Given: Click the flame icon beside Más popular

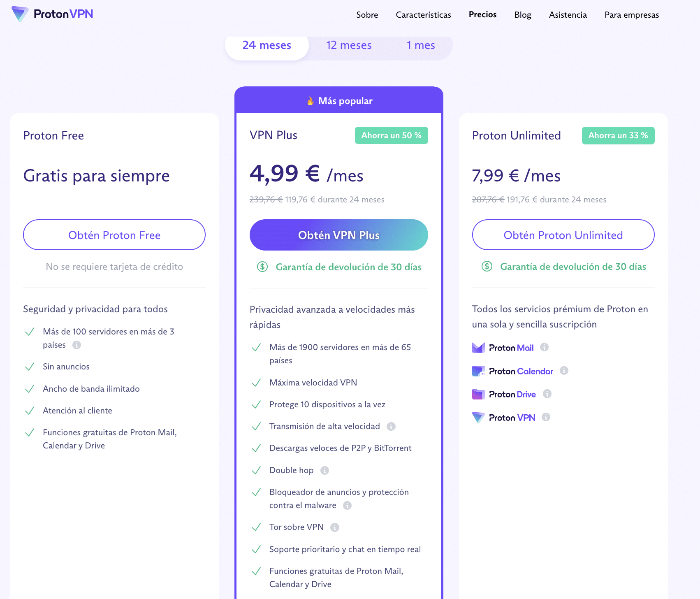Looking at the screenshot, I should 311,101.
